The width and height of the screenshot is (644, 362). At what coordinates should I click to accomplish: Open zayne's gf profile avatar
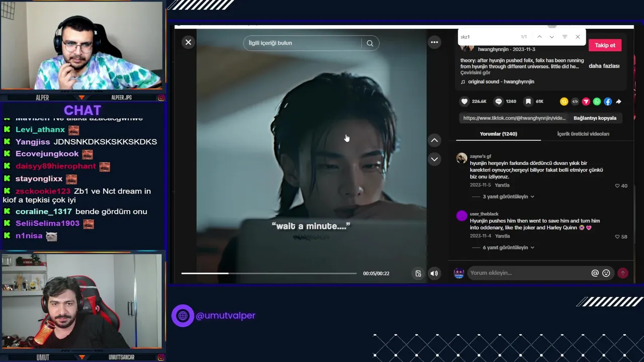(x=461, y=158)
